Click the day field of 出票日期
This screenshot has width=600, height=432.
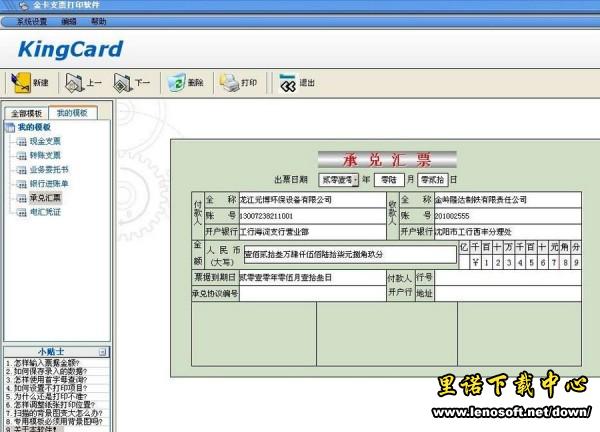point(433,180)
